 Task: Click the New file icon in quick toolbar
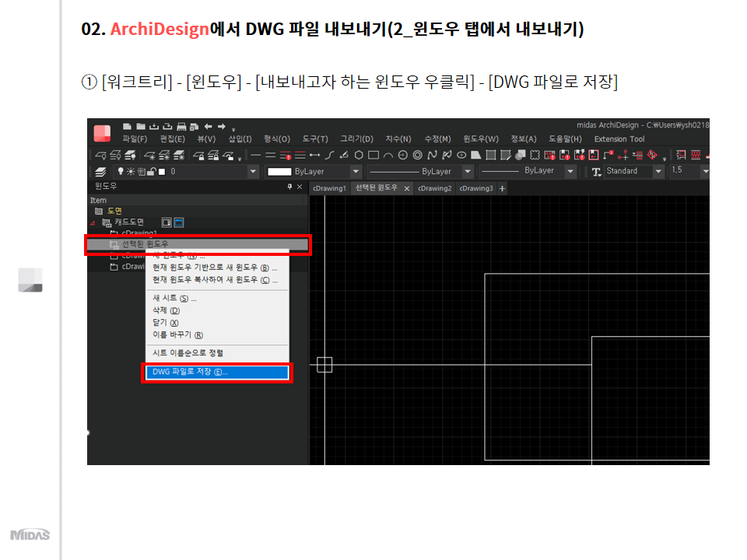click(127, 126)
